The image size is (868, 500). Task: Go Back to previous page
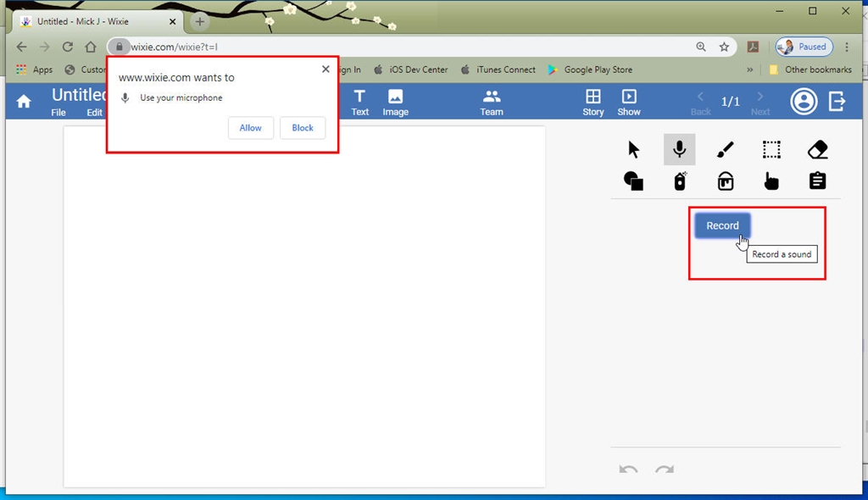(x=700, y=103)
